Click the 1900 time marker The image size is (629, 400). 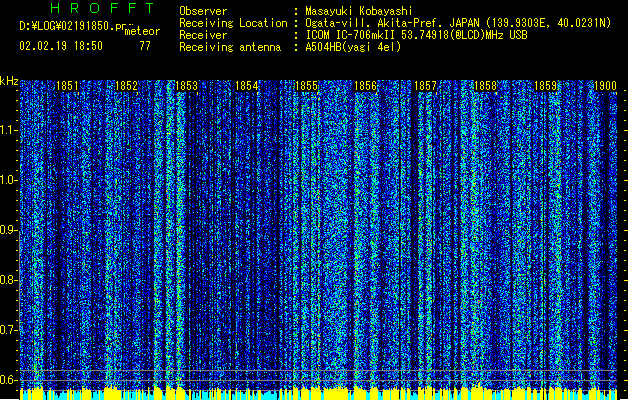pos(605,86)
